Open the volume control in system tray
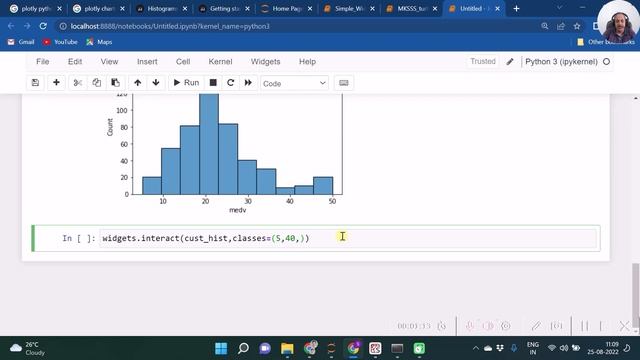This screenshot has height=360, width=640. (x=564, y=348)
